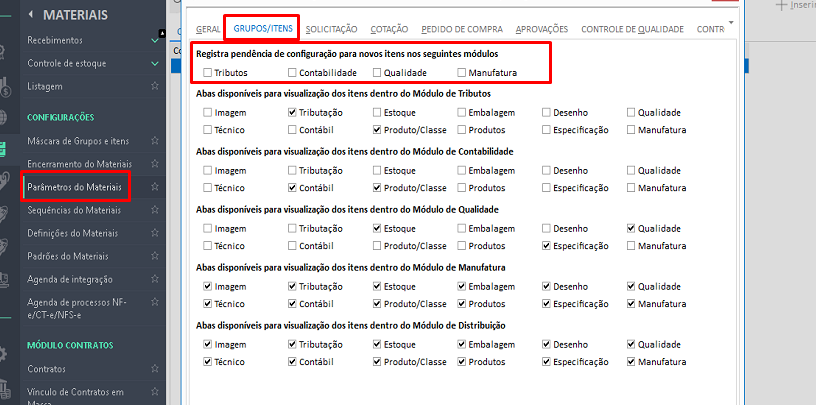816x405 pixels.
Task: Enable Tributos checkbox under pendência de configuração
Action: [207, 73]
